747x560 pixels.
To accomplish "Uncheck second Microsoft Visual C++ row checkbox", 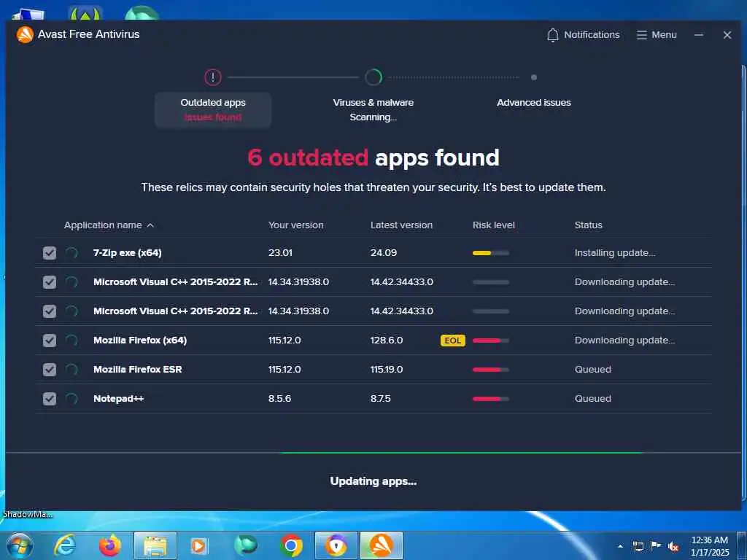I will [50, 311].
